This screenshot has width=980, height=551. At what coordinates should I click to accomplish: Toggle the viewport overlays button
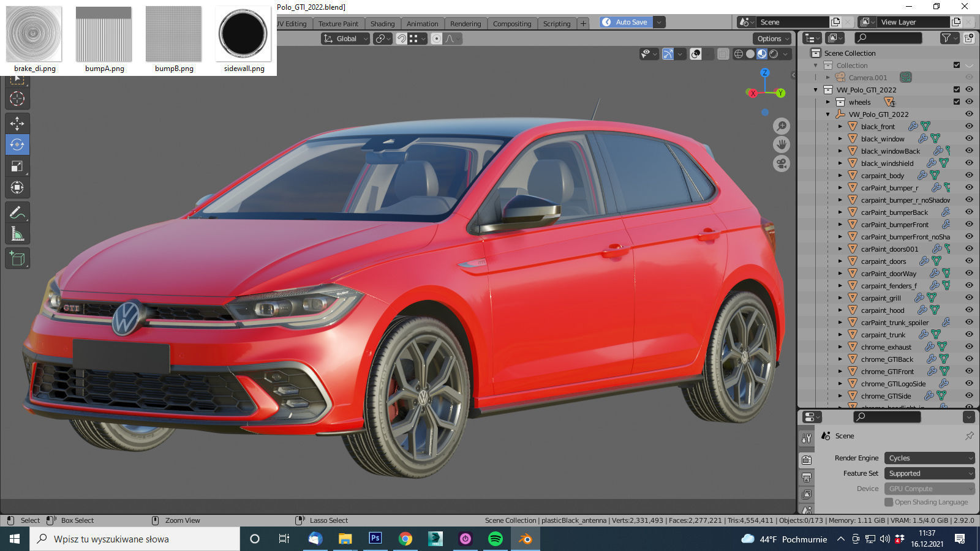click(x=696, y=54)
